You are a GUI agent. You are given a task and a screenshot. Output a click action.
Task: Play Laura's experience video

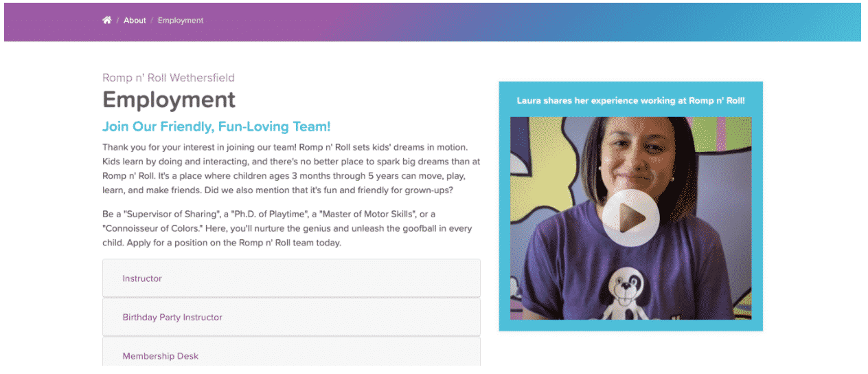tap(630, 218)
